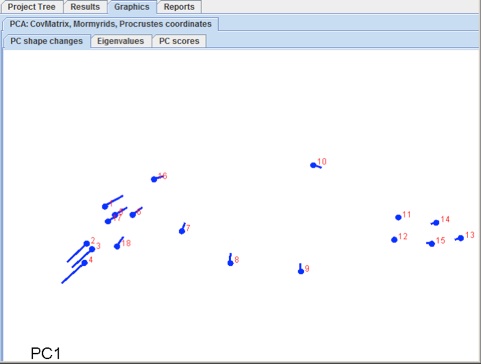The height and width of the screenshot is (364, 481).
Task: Click landmark point 11
Action: click(x=398, y=217)
